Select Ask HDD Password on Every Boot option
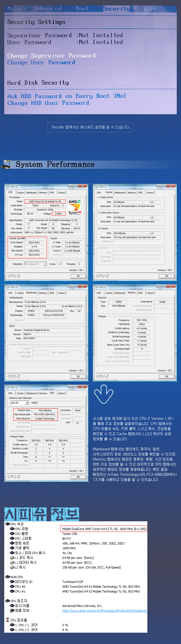 coord(66,96)
